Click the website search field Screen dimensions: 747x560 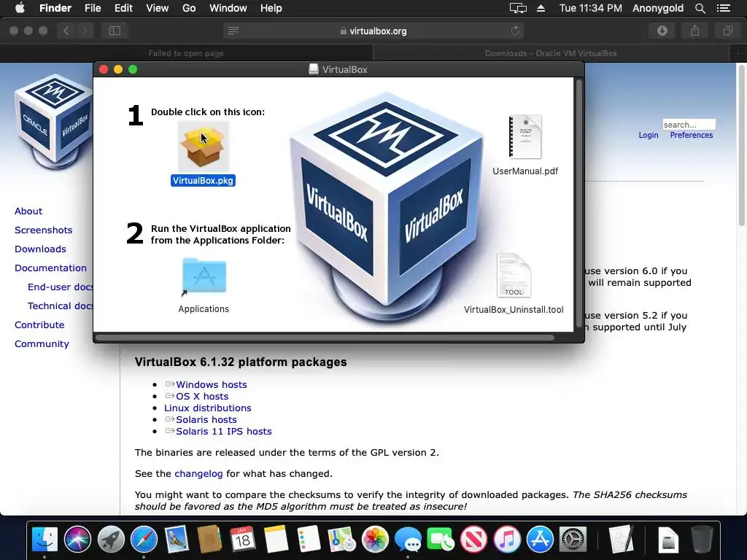(689, 125)
